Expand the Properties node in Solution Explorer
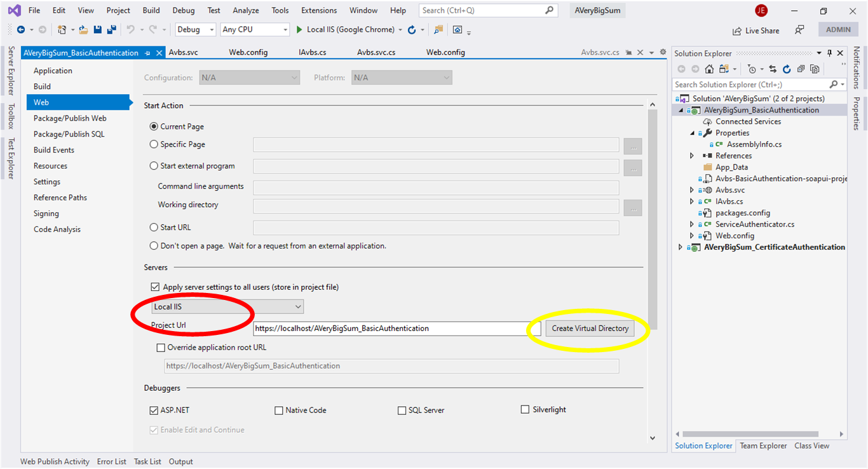 691,132
